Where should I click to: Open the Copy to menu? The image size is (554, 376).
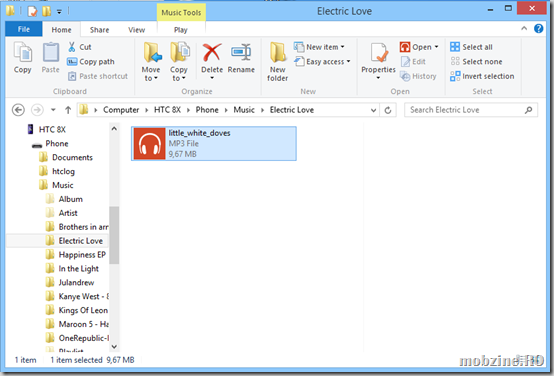pyautogui.click(x=179, y=61)
